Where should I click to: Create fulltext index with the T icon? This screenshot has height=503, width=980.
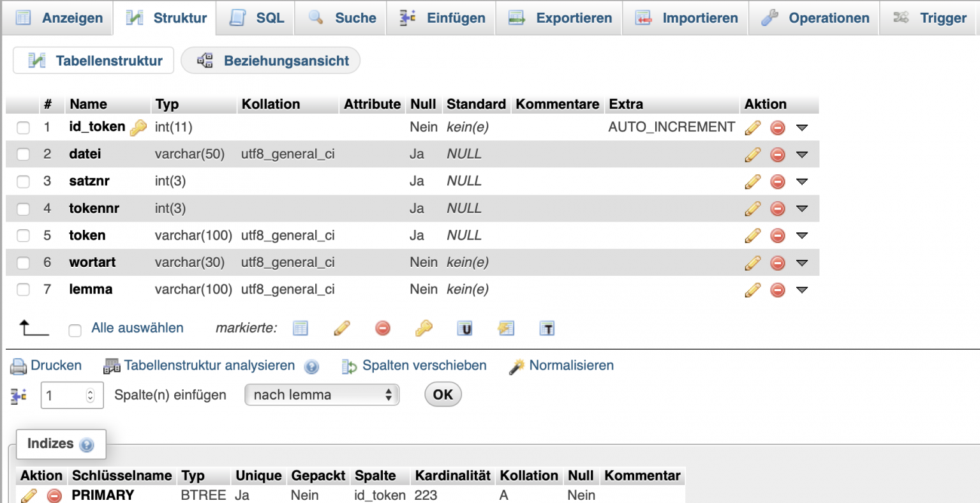pyautogui.click(x=546, y=328)
